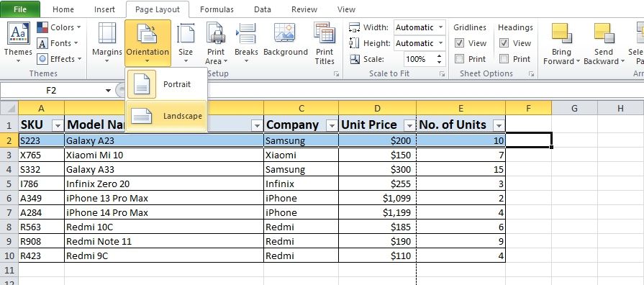Open theme Effects menu
The width and height of the screenshot is (644, 285).
point(60,59)
